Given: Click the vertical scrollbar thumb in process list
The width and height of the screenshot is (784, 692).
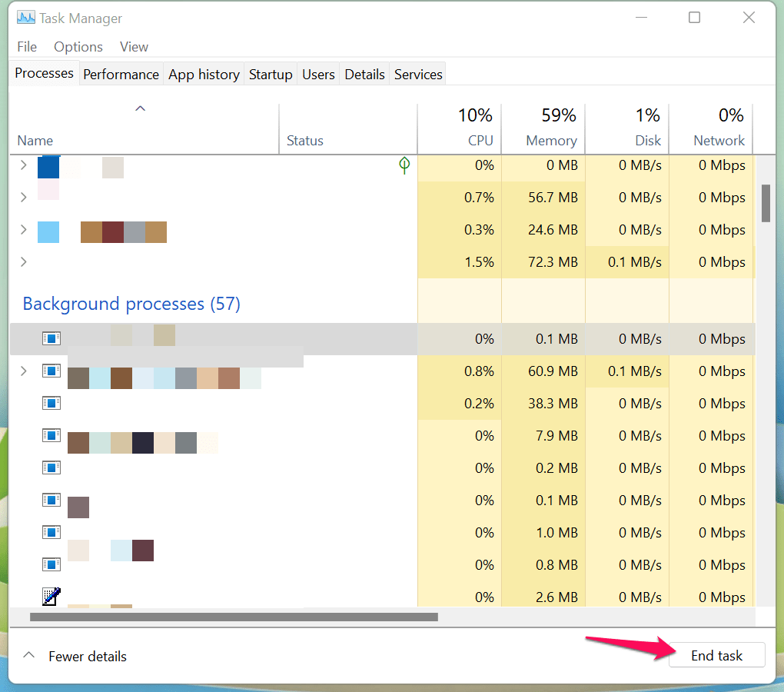Looking at the screenshot, I should pos(766,203).
